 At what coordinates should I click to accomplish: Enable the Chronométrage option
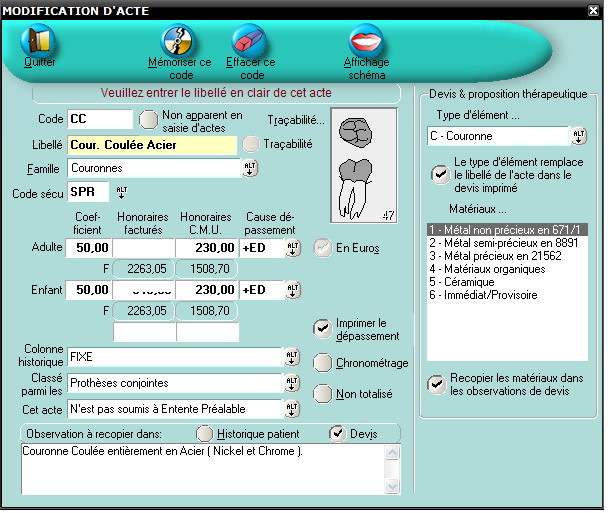tap(322, 363)
